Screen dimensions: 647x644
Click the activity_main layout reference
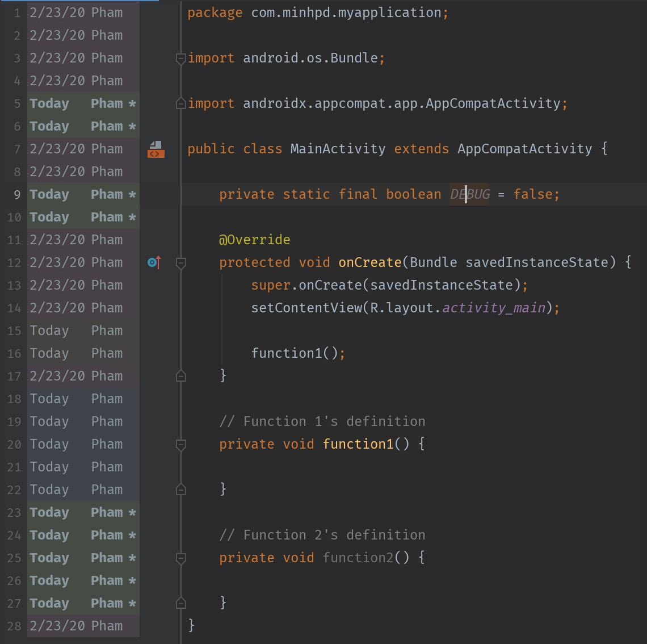pyautogui.click(x=493, y=307)
